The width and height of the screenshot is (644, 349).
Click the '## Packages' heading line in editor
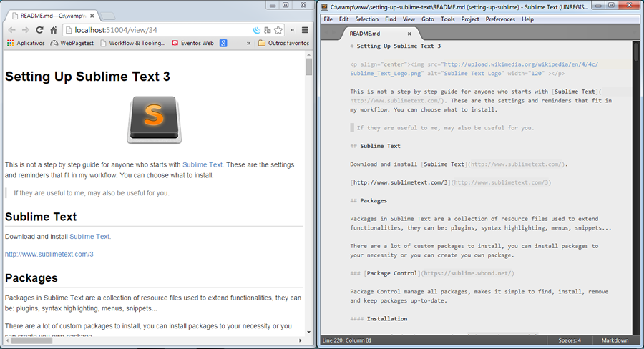pos(369,201)
